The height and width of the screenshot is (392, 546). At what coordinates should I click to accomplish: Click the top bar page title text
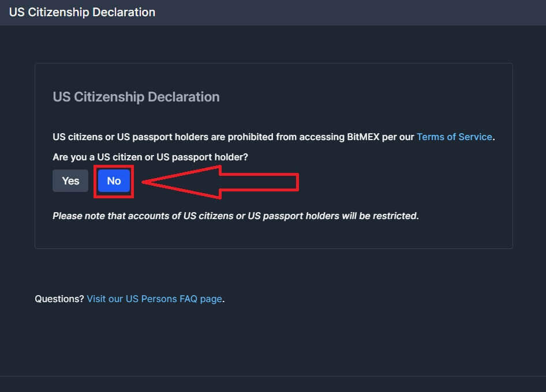[x=82, y=12]
